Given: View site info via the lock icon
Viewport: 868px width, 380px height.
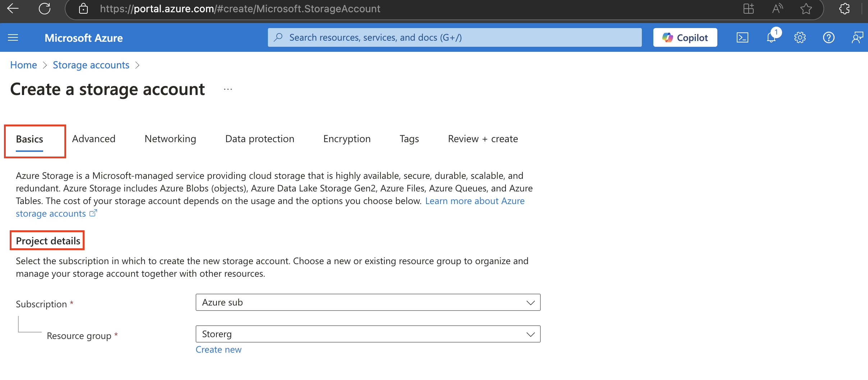Looking at the screenshot, I should 83,9.
